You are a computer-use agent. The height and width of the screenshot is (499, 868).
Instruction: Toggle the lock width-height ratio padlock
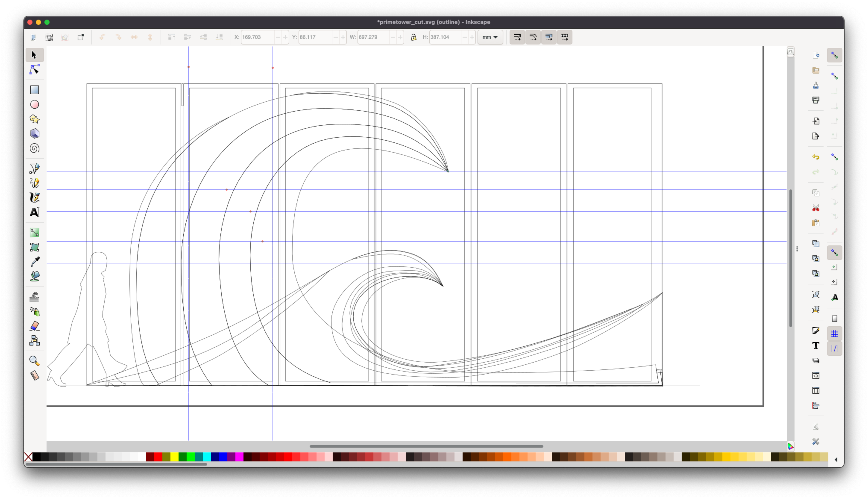point(413,37)
